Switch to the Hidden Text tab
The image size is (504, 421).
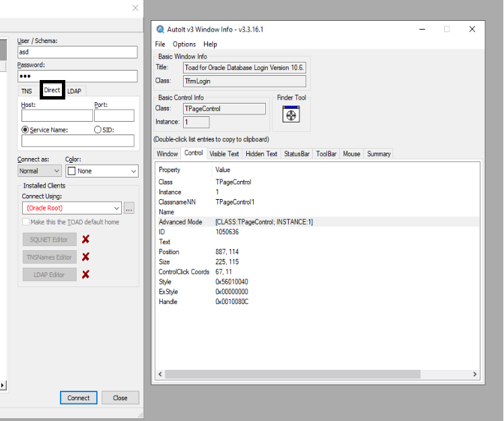click(261, 154)
